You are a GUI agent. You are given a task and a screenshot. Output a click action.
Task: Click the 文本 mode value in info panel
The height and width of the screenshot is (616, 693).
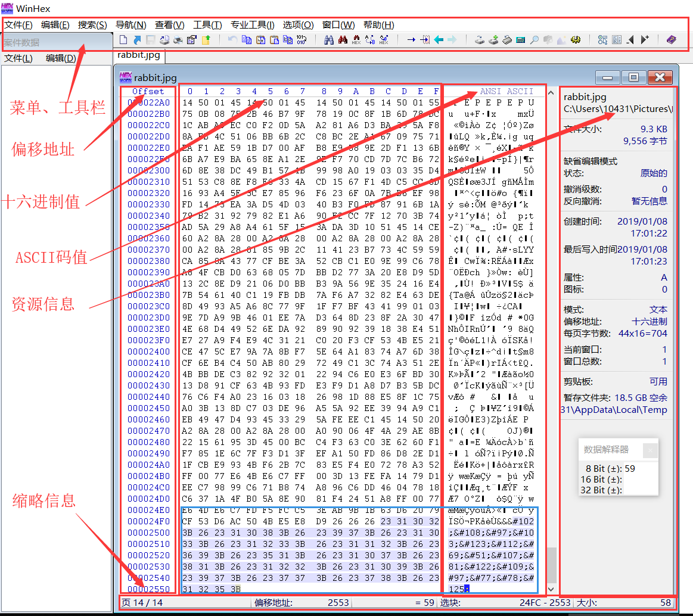[658, 310]
